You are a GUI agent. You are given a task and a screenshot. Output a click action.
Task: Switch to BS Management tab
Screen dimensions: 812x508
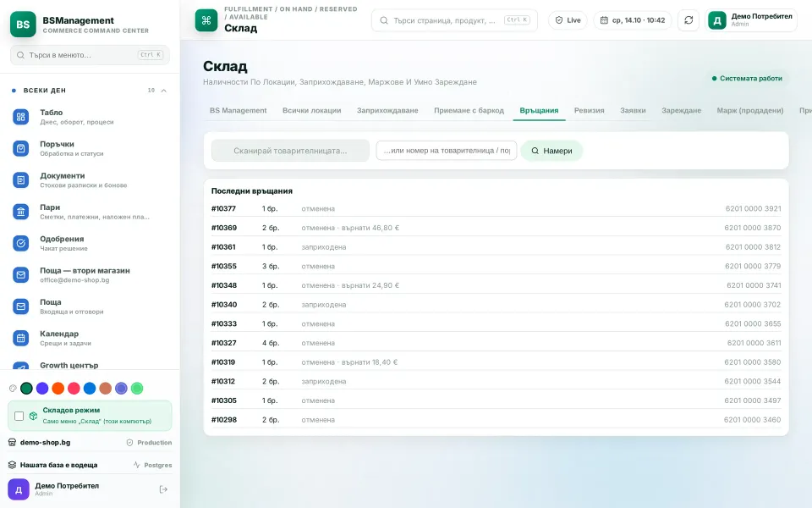tap(239, 110)
